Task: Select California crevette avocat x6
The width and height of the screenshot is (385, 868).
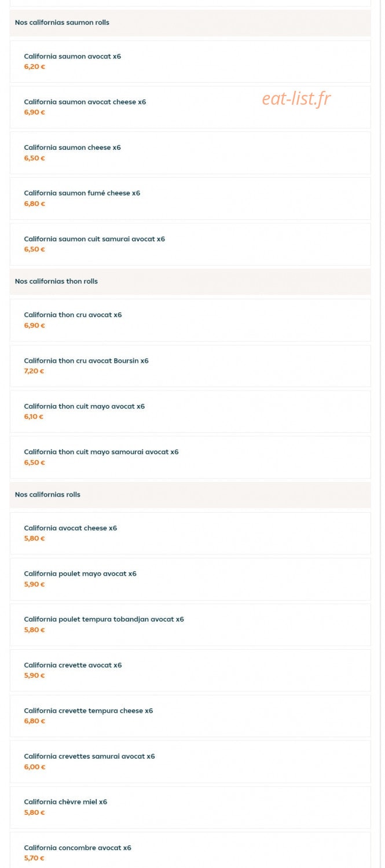Action: point(190,670)
